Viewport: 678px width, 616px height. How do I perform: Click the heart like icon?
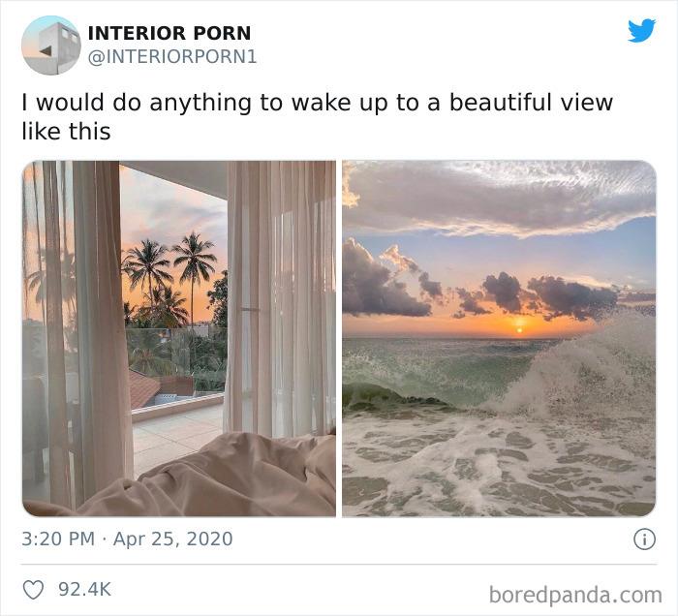point(33,590)
